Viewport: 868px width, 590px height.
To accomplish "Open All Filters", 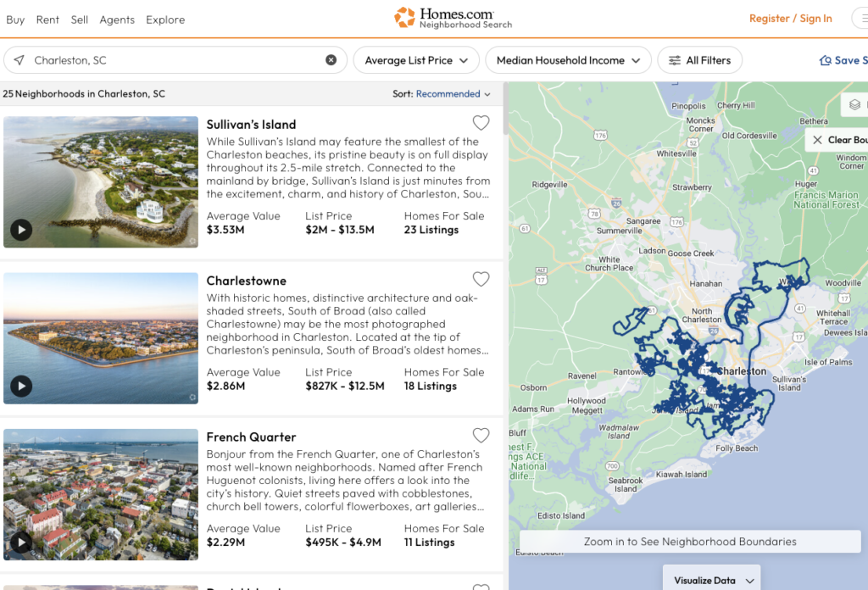I will click(699, 60).
